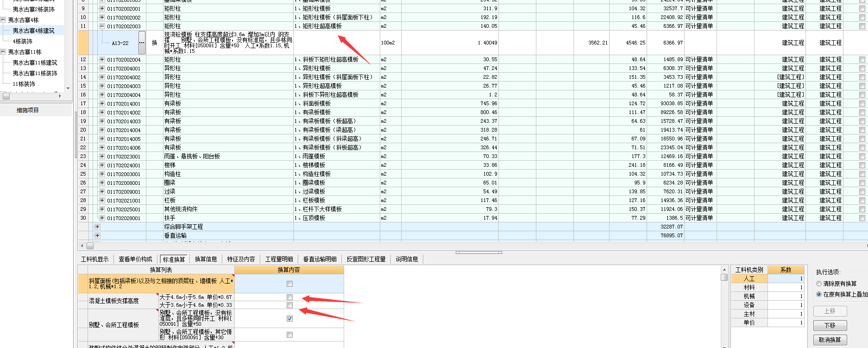Expand row 011702028001 扶手

(x=102, y=218)
